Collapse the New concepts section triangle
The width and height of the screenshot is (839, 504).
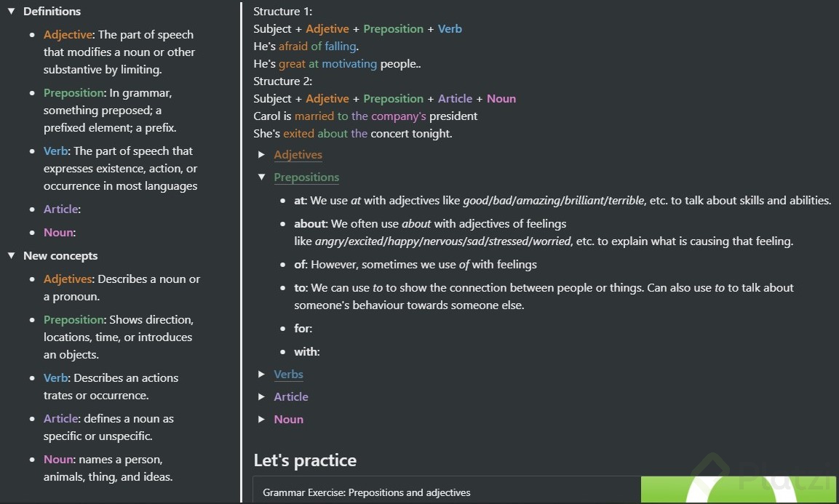pyautogui.click(x=12, y=256)
